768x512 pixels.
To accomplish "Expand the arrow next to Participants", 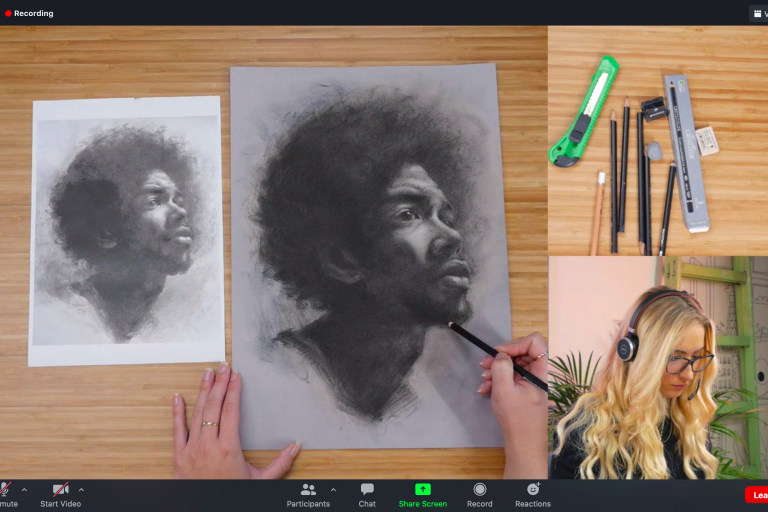I will (333, 489).
